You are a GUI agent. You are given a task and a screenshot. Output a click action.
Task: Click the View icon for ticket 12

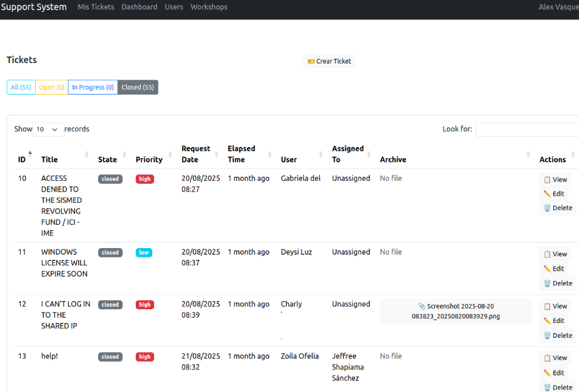coord(547,306)
